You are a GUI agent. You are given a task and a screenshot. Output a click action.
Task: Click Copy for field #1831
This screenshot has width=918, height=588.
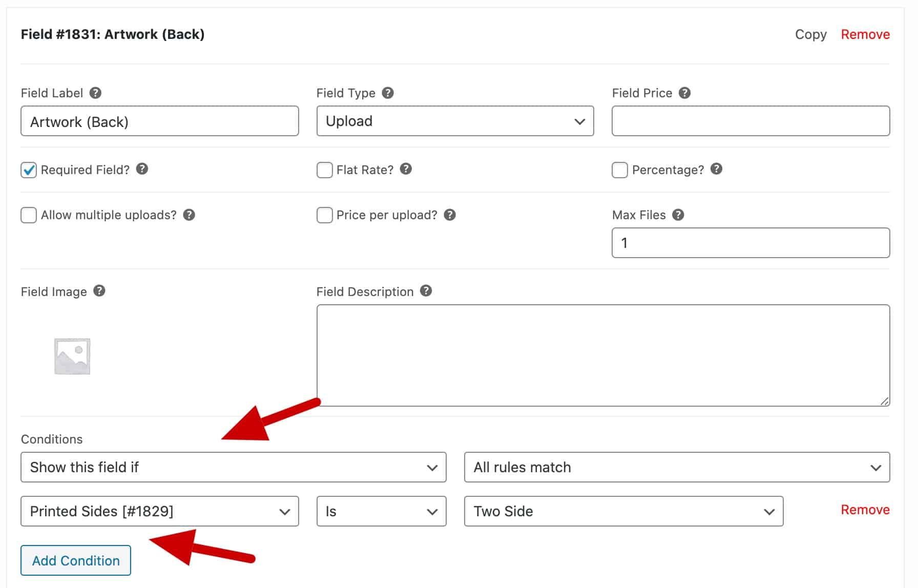click(x=811, y=34)
